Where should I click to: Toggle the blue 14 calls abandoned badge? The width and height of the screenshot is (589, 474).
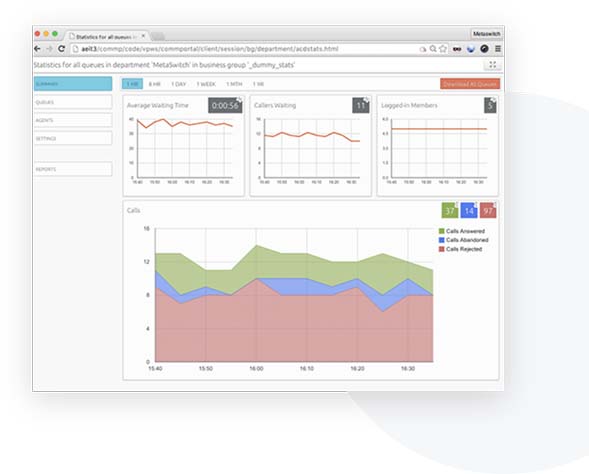(469, 210)
